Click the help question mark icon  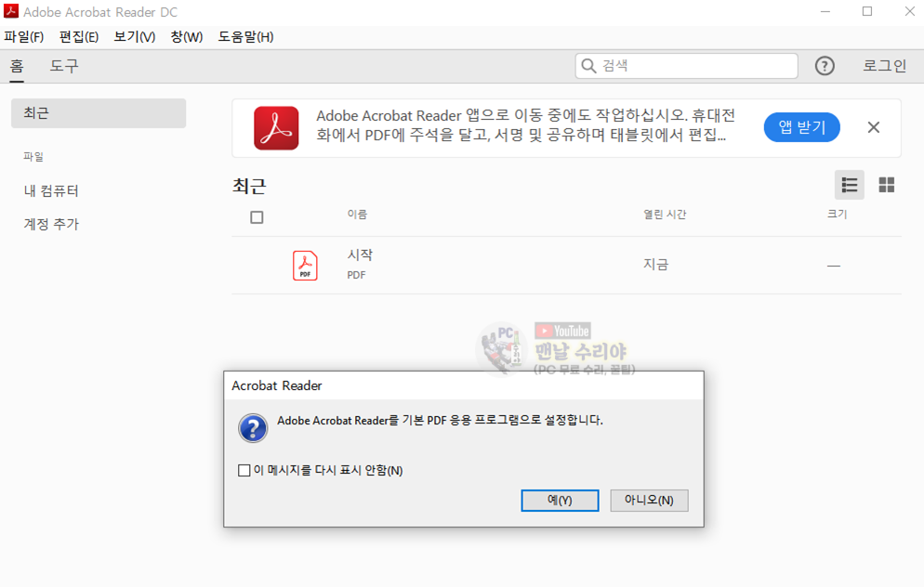tap(825, 66)
